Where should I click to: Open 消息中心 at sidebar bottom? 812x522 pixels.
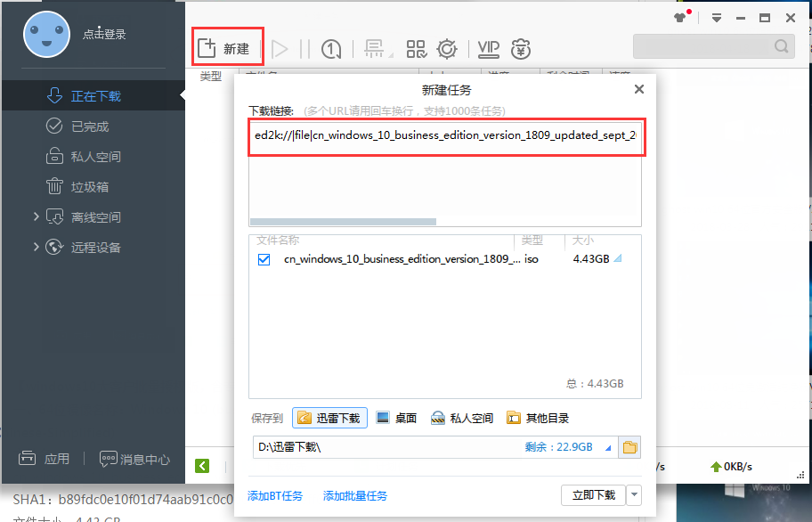click(x=134, y=459)
